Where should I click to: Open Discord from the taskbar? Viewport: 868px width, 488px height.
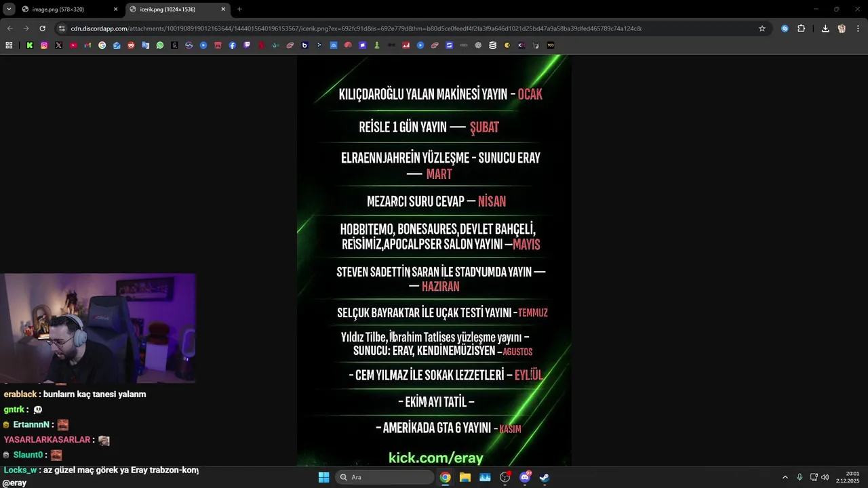click(x=525, y=477)
